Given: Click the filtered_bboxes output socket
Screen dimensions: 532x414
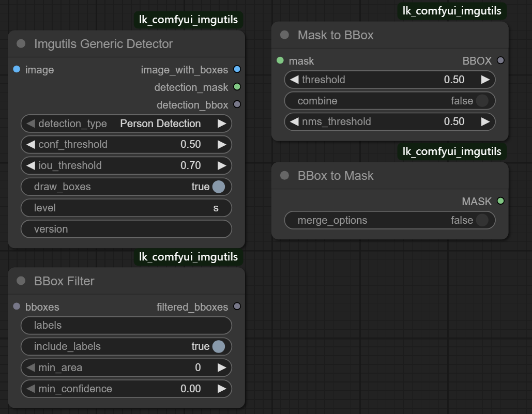Looking at the screenshot, I should coord(237,306).
